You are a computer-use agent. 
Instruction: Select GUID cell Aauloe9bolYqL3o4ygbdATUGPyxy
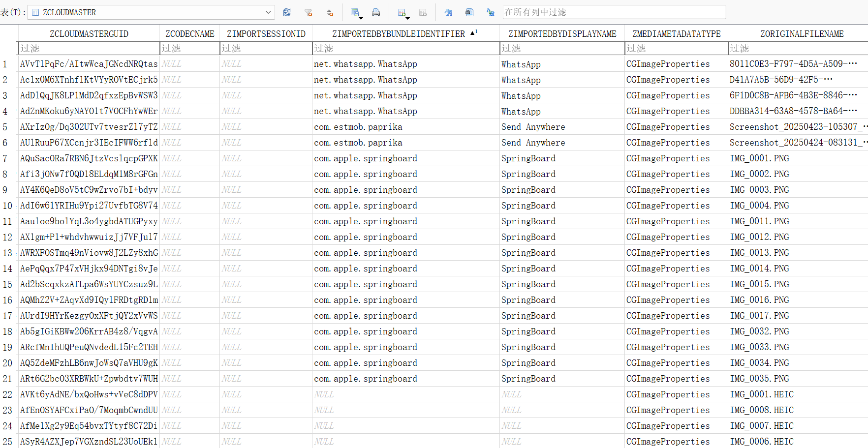(89, 221)
